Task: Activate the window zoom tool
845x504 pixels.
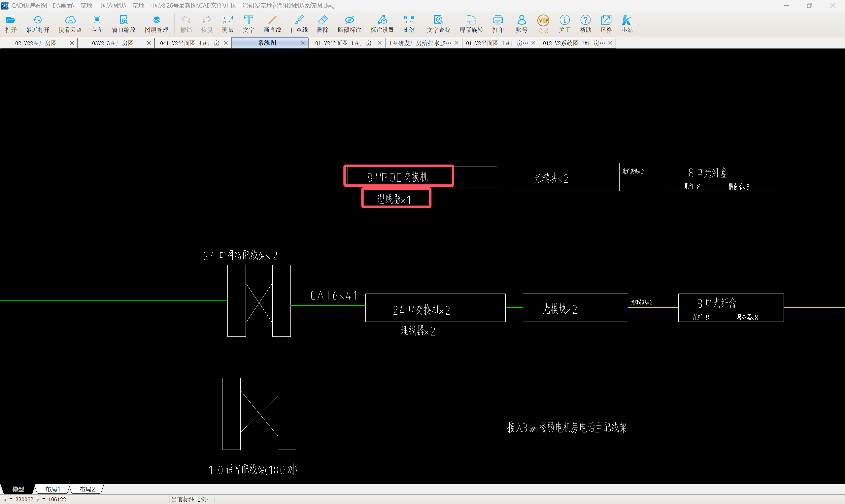Action: (124, 24)
